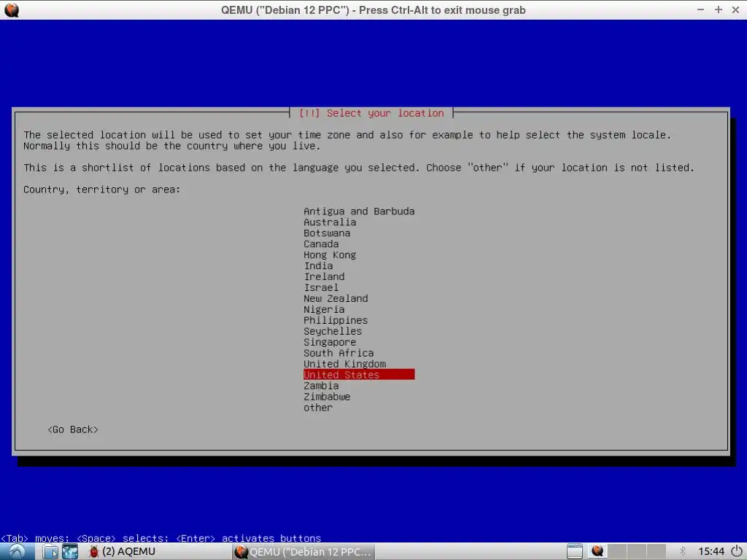Select New Zealand in the country list

336,298
